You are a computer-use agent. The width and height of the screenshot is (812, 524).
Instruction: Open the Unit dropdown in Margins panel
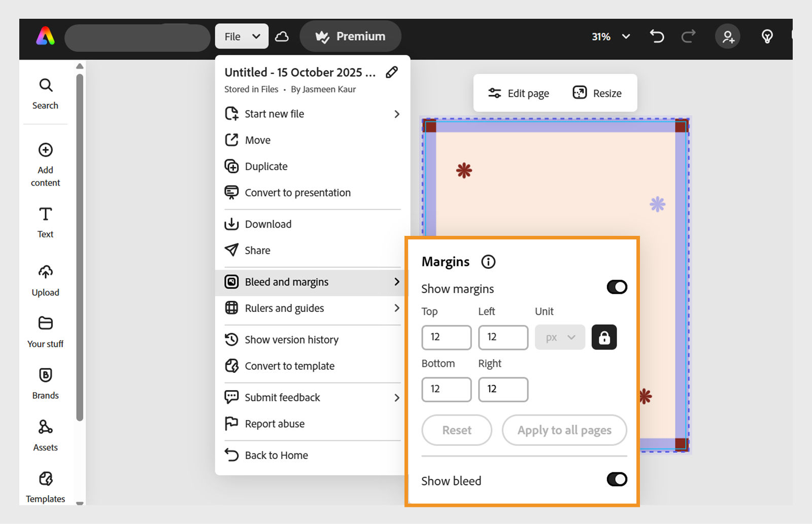[x=559, y=337]
